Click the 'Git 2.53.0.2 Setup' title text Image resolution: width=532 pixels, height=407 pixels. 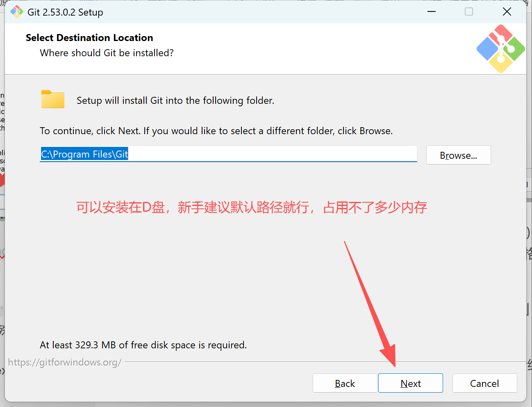pos(65,12)
